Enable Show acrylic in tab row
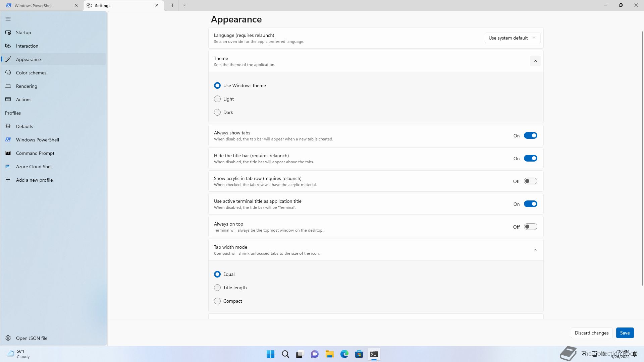This screenshot has width=644, height=362. tap(531, 181)
